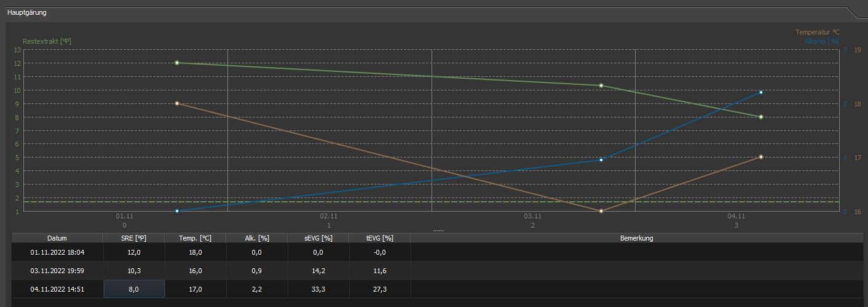This screenshot has width=868, height=307.
Task: Click the Temp. [°C] column header
Action: coord(195,238)
